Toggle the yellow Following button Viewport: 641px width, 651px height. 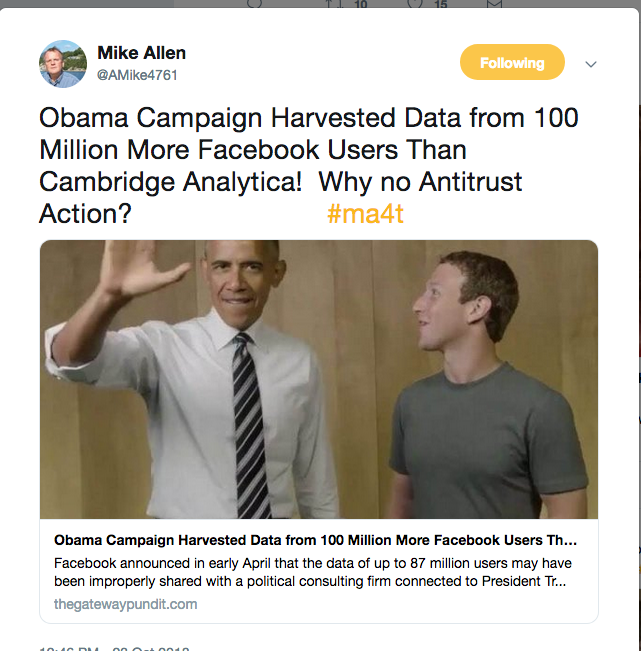(512, 63)
